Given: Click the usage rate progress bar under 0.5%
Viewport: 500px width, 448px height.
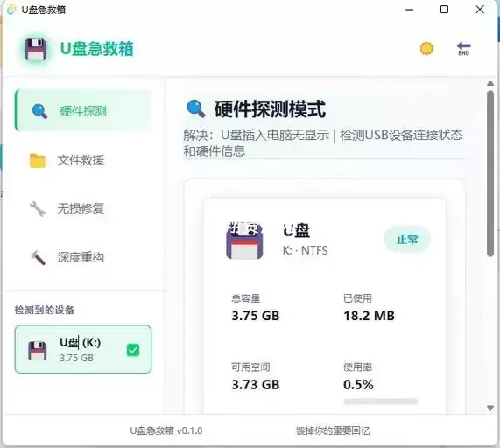Looking at the screenshot, I should point(380,402).
